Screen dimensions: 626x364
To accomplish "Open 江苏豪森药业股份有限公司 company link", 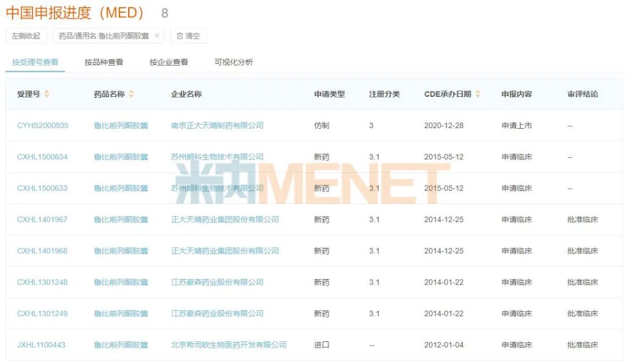I will click(219, 282).
